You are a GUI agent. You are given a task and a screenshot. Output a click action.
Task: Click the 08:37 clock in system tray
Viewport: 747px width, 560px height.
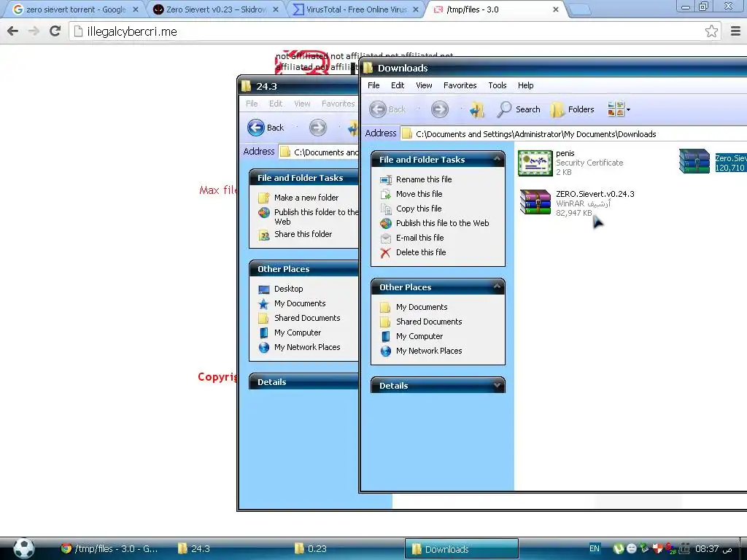click(713, 548)
